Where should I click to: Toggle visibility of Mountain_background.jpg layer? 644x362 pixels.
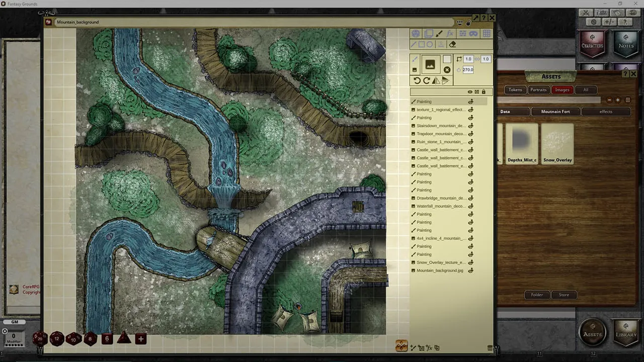click(471, 270)
